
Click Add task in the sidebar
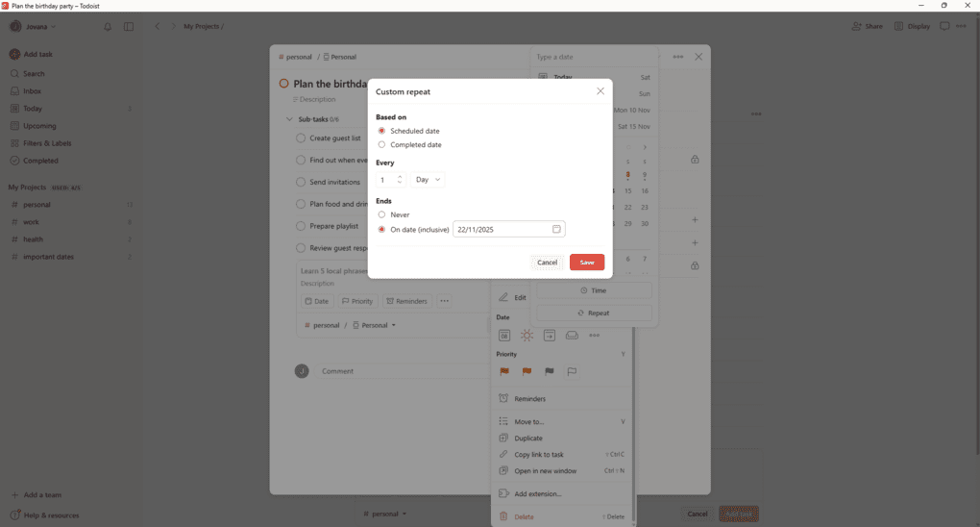32,55
